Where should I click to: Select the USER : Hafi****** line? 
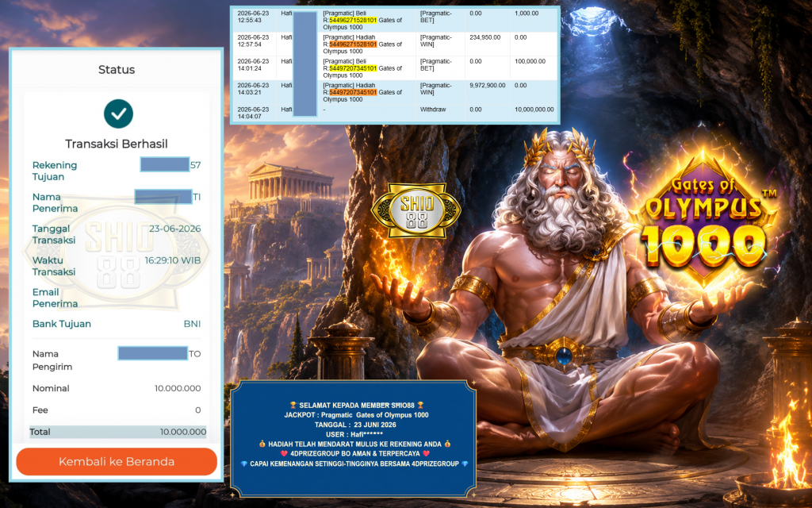354,434
